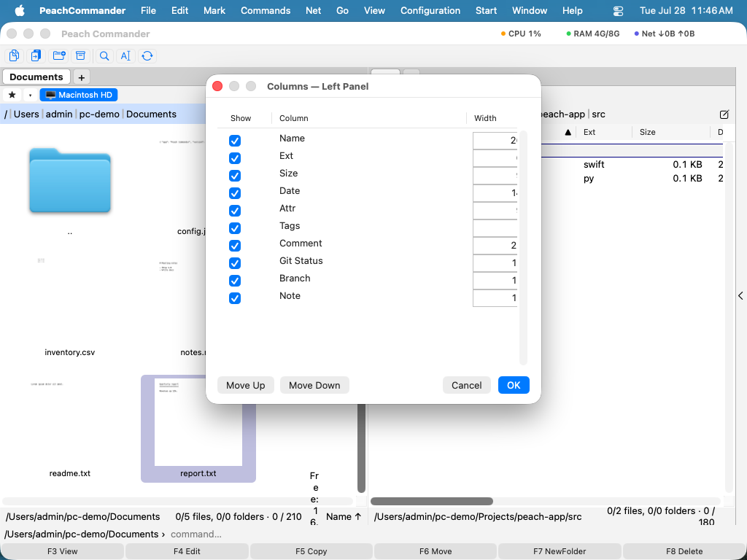The width and height of the screenshot is (747, 560).
Task: Click the Git Status row width field
Action: [495, 262]
